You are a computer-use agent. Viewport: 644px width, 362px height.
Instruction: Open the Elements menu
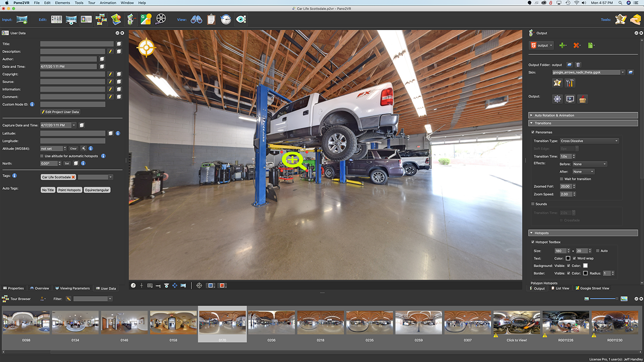pyautogui.click(x=62, y=3)
